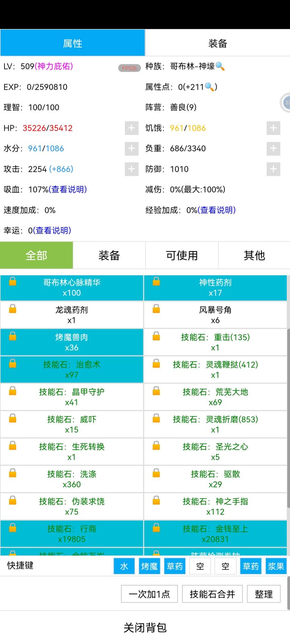Toggle the lock on 技能石：威吓
This screenshot has height=644, width=290.
click(13, 419)
